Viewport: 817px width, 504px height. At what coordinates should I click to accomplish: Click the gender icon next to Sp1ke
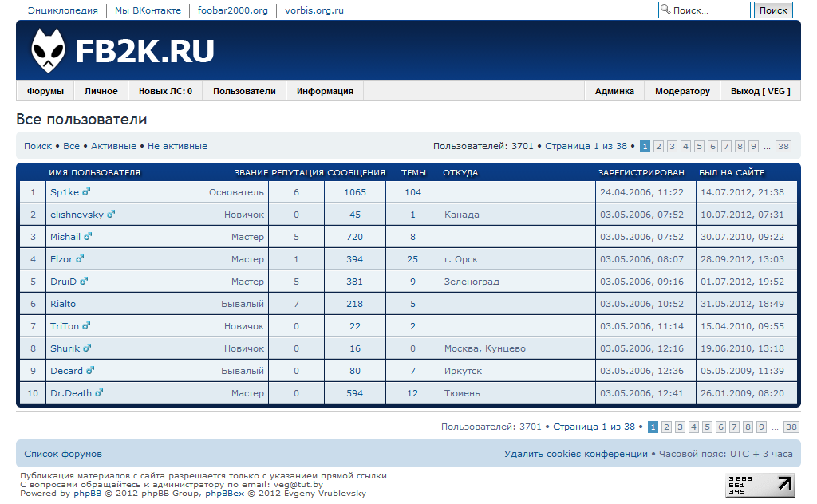coord(88,191)
